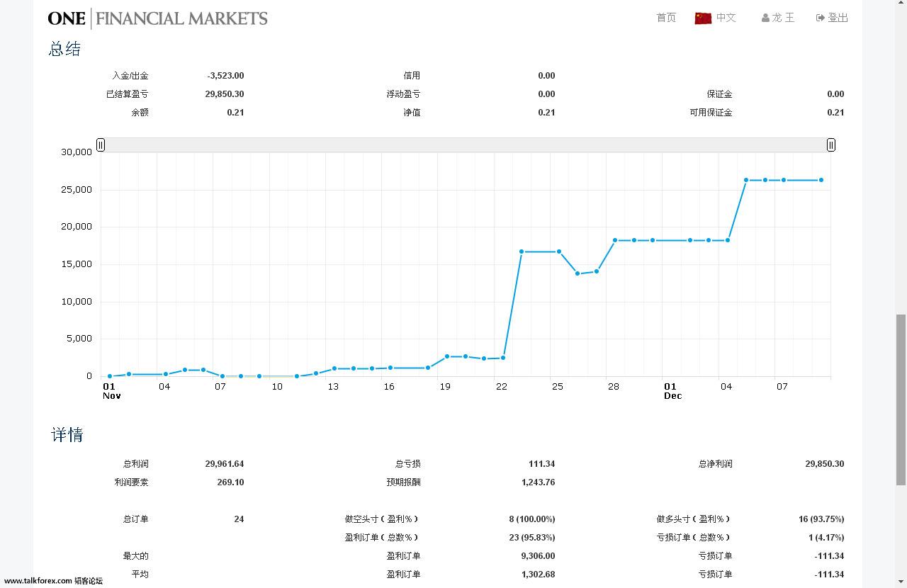The image size is (907, 588).
Task: Select the winning orders value 23 (95.83%)
Action: [532, 537]
